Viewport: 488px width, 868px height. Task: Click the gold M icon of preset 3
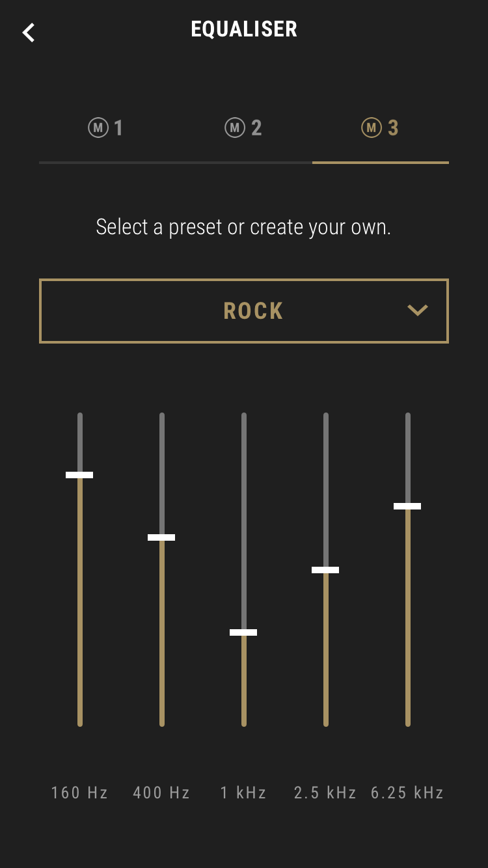point(372,128)
